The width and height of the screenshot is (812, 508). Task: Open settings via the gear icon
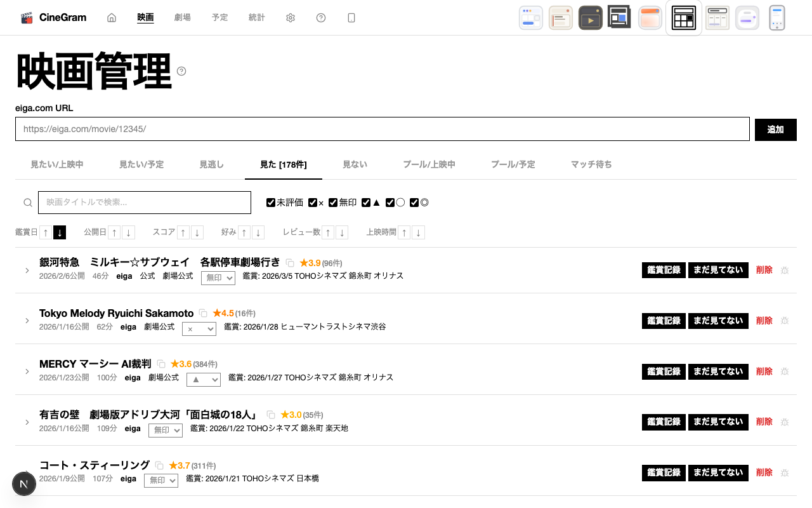point(291,18)
